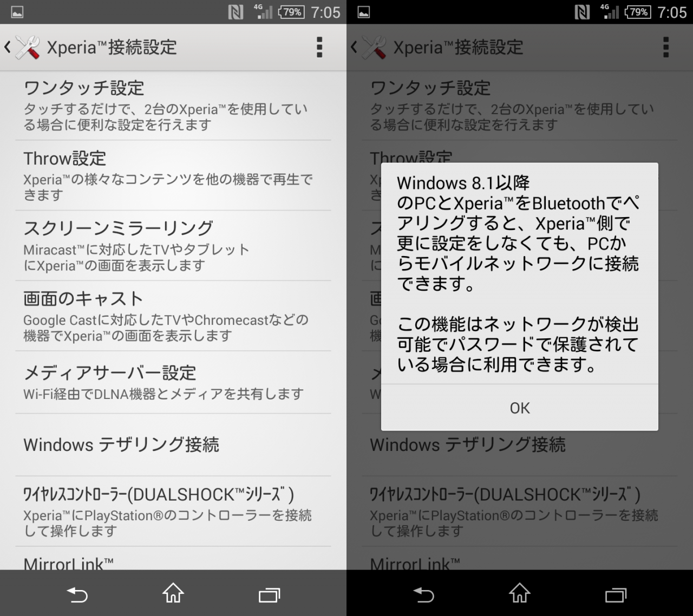
Task: Open the three-dot overflow menu on right screen
Action: click(x=666, y=47)
